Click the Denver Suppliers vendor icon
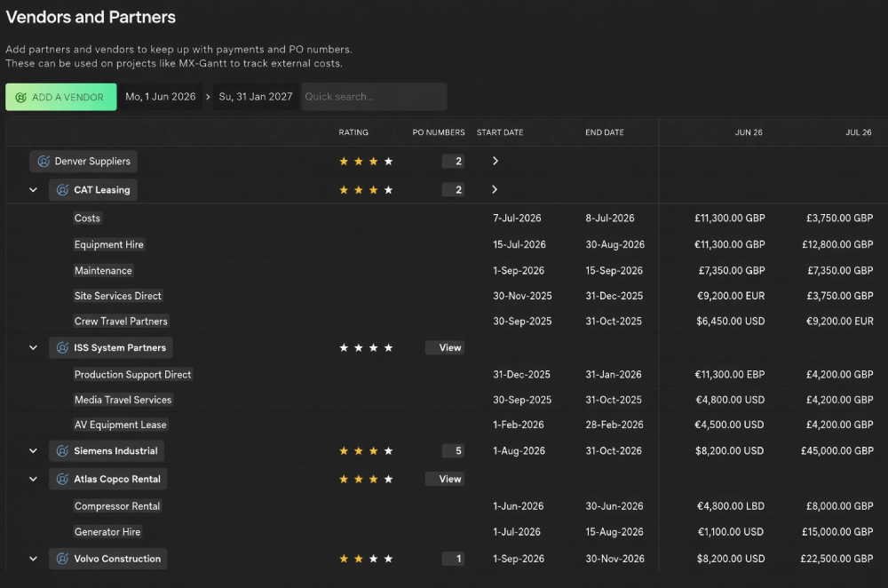This screenshot has height=588, width=888. pyautogui.click(x=44, y=162)
